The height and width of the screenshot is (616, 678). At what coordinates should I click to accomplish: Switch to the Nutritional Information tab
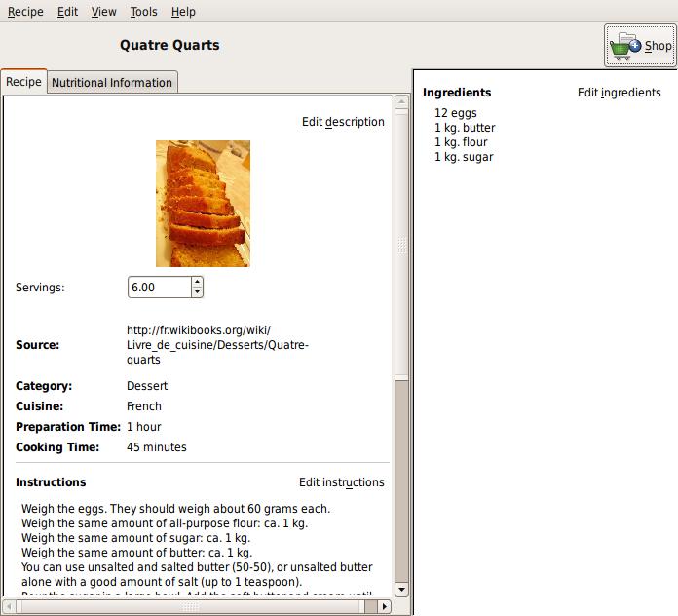click(x=112, y=82)
